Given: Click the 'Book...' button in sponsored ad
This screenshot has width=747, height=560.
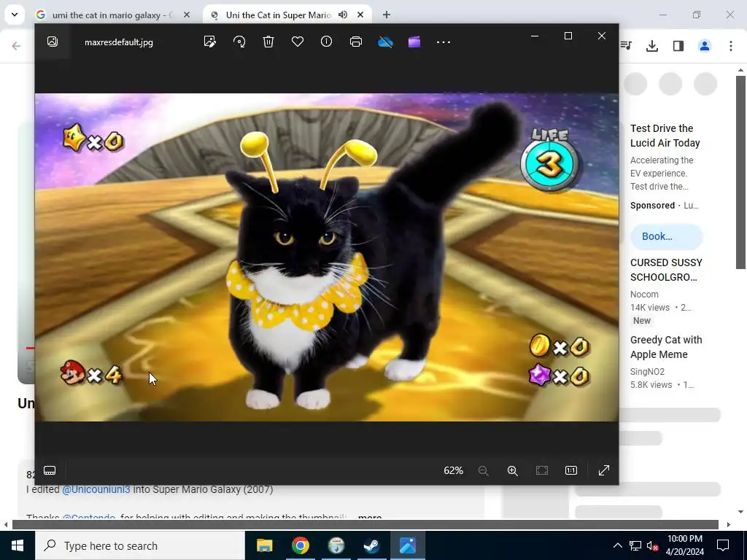Looking at the screenshot, I should (667, 236).
